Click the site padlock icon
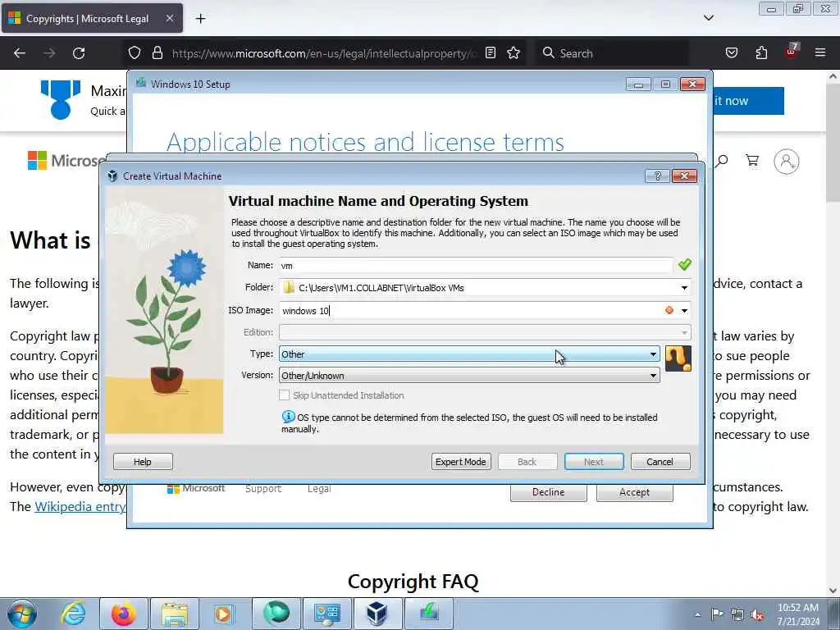The width and height of the screenshot is (840, 630). pos(157,53)
